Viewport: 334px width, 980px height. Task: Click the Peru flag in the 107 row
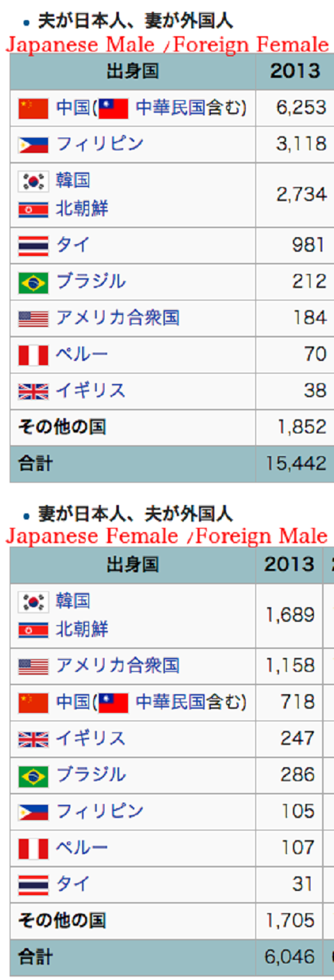click(33, 849)
